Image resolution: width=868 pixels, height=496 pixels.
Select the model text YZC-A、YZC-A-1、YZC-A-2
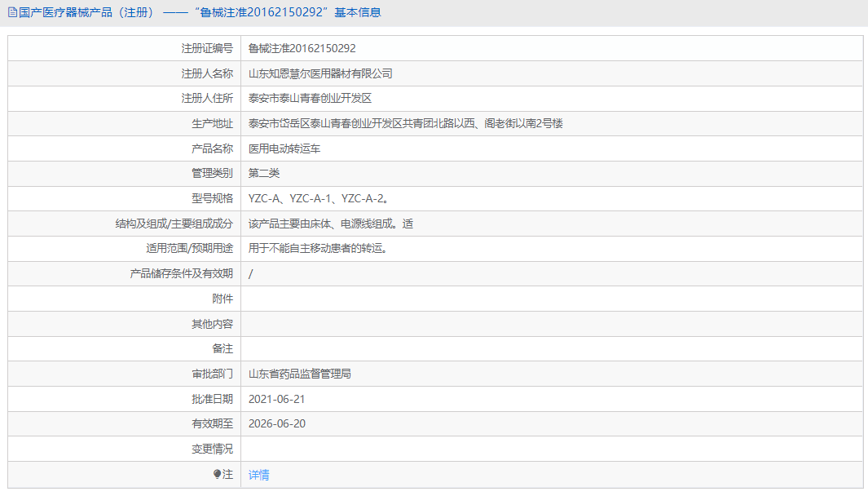tap(322, 198)
